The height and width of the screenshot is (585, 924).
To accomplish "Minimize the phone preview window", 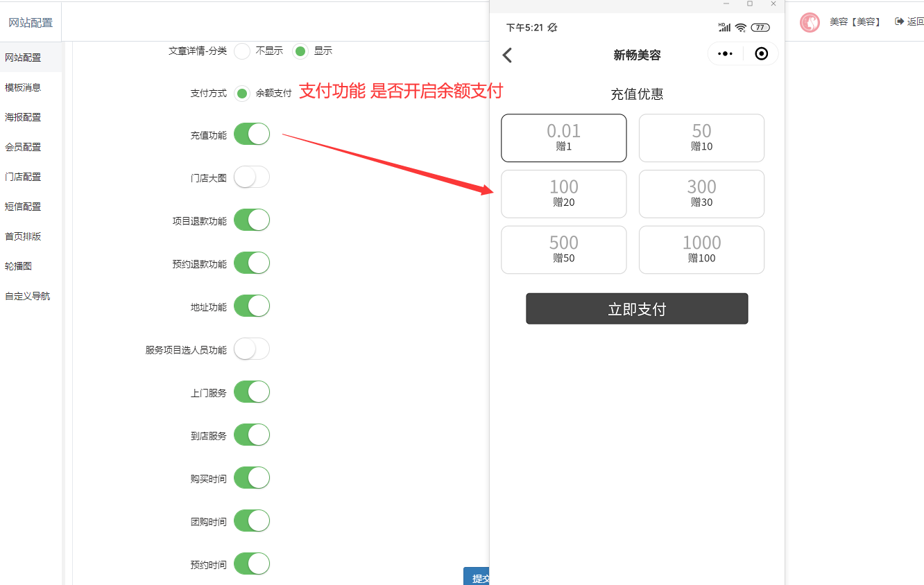I will pos(726,4).
